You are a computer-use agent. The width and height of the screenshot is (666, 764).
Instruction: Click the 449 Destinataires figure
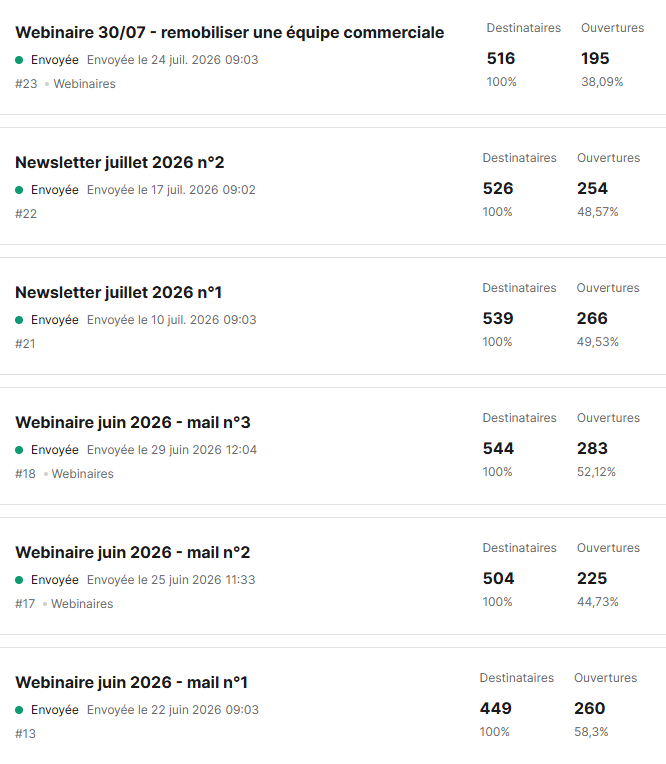click(x=495, y=708)
